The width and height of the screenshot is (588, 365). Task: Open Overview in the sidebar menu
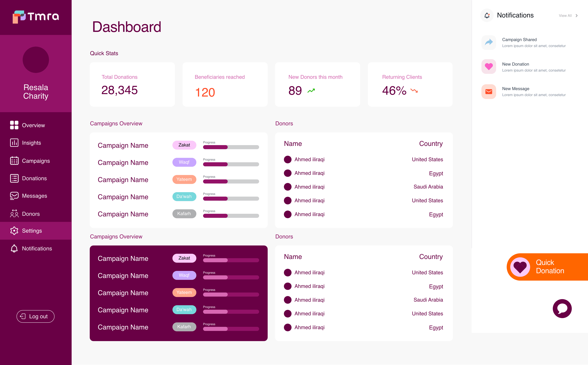[33, 125]
